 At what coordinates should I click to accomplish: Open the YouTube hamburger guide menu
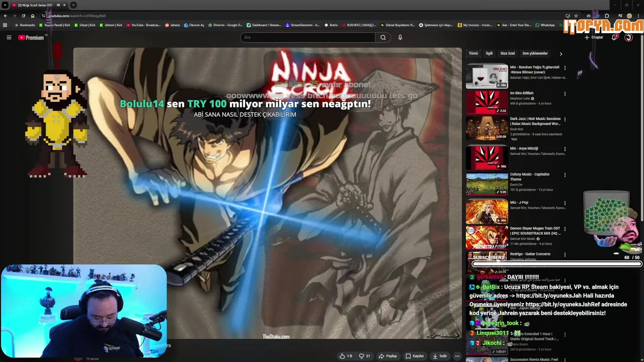9,37
